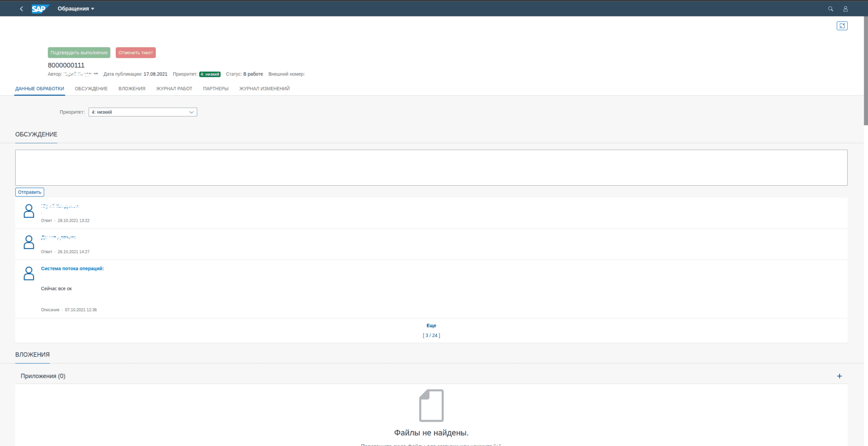Image resolution: width=868 pixels, height=446 pixels.
Task: Open the Журнал работ tab
Action: click(x=174, y=89)
